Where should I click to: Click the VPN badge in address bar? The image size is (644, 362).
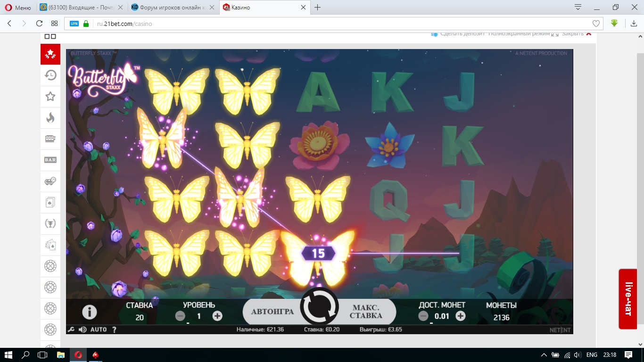(x=74, y=24)
